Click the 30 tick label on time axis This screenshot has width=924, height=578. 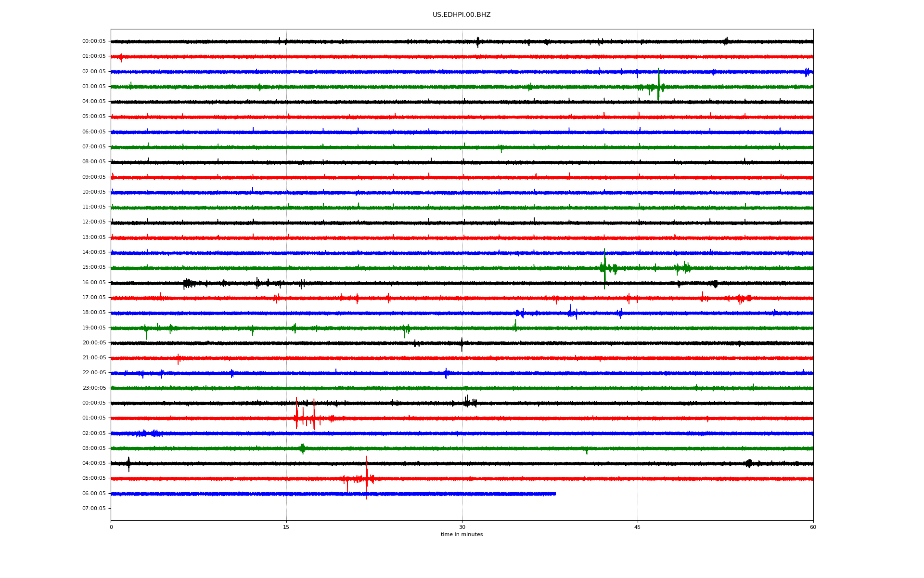point(462,527)
